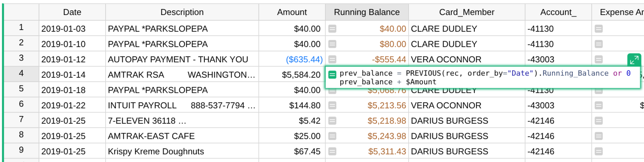
Task: Click the -42146 account cell in row 7
Action: [558, 121]
